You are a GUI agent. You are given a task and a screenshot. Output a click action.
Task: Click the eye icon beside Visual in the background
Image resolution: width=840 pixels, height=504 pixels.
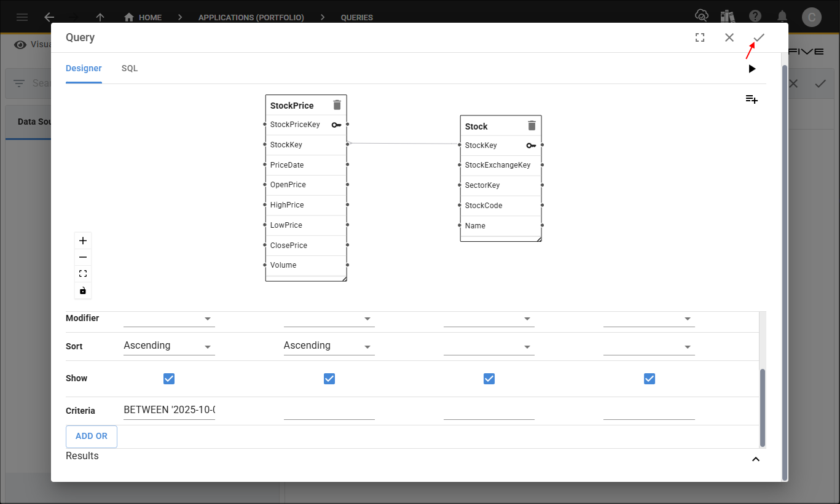(x=20, y=44)
